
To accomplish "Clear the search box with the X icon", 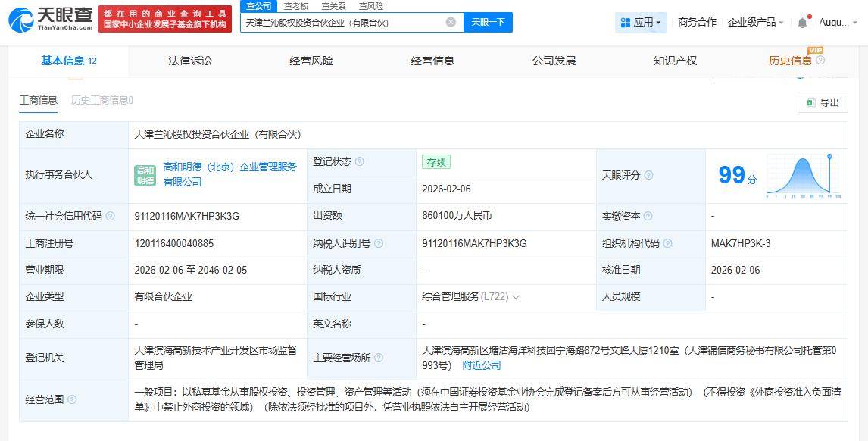I will [x=451, y=23].
